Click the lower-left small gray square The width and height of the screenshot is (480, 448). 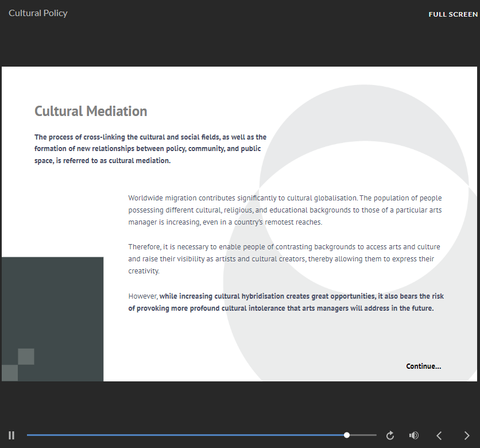pos(9,373)
